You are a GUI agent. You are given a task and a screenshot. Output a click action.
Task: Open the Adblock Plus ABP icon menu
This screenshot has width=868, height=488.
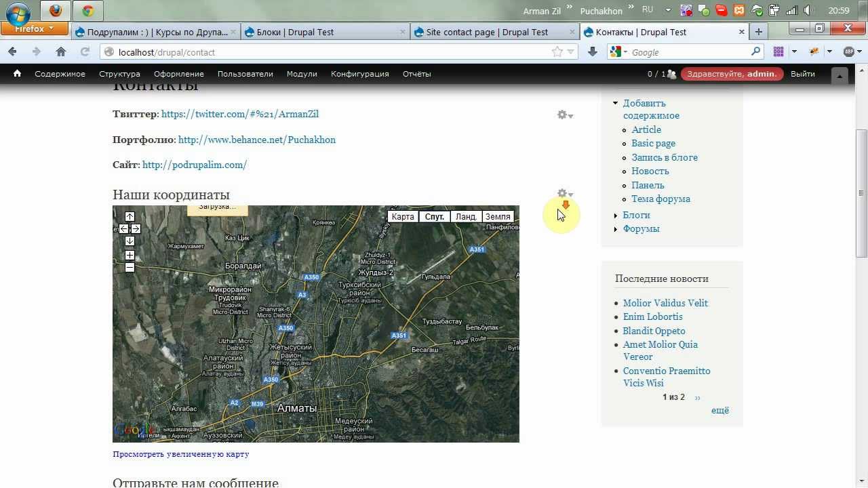[848, 52]
